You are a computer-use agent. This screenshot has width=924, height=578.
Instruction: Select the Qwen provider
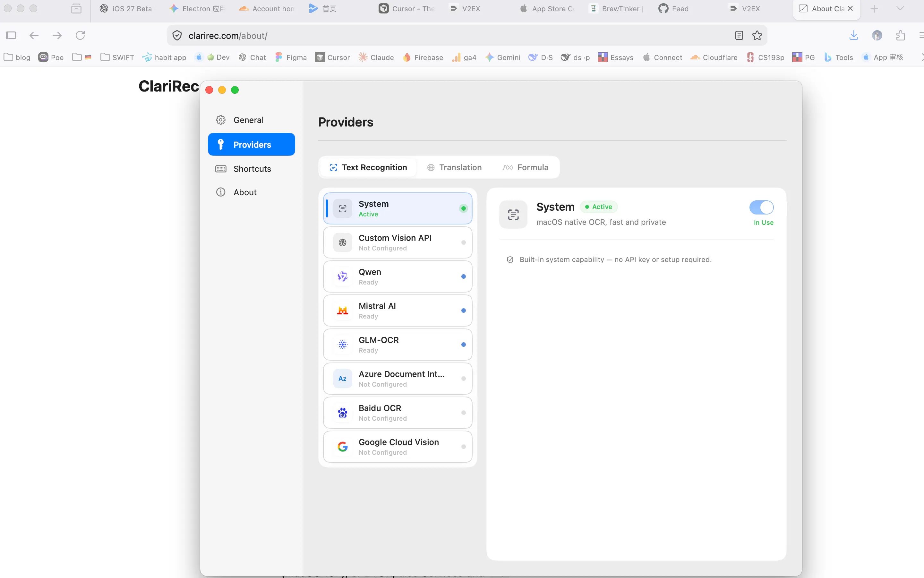coord(398,276)
